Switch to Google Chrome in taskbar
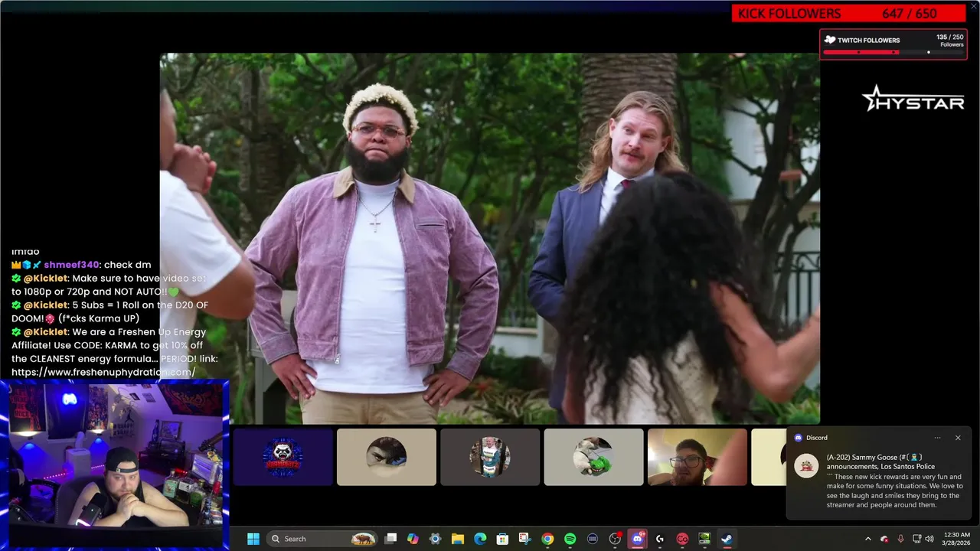Viewport: 980px width, 551px height. pos(547,539)
